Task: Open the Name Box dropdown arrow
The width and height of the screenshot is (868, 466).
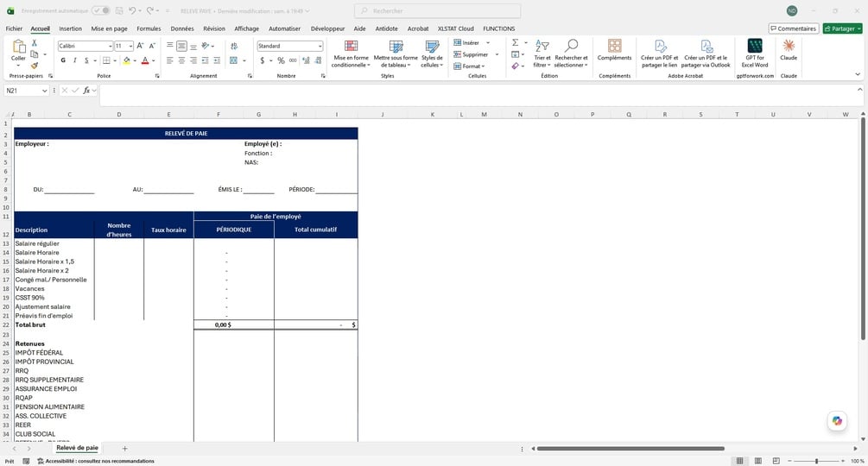Action: 44,91
